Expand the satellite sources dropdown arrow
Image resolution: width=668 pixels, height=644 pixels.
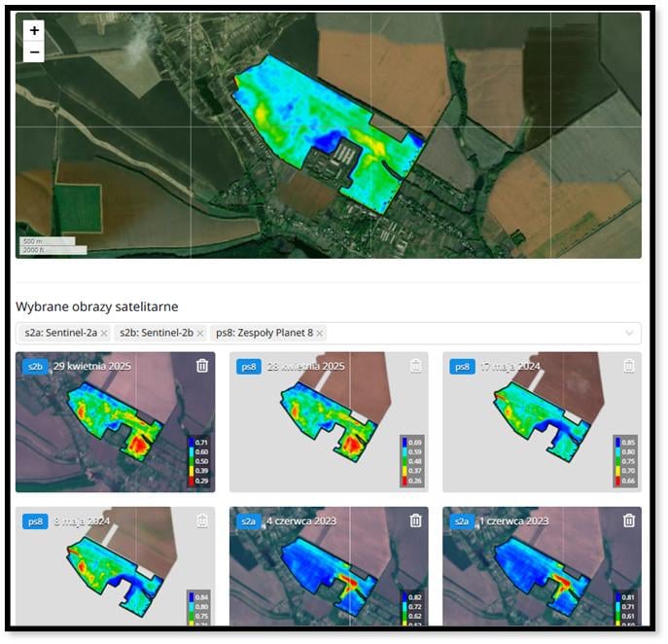pos(629,334)
